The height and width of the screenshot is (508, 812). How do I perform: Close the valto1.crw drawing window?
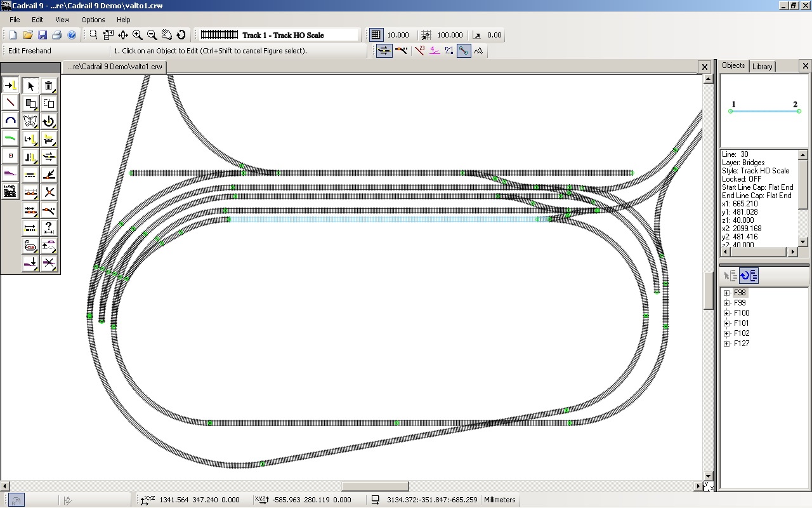pyautogui.click(x=704, y=66)
